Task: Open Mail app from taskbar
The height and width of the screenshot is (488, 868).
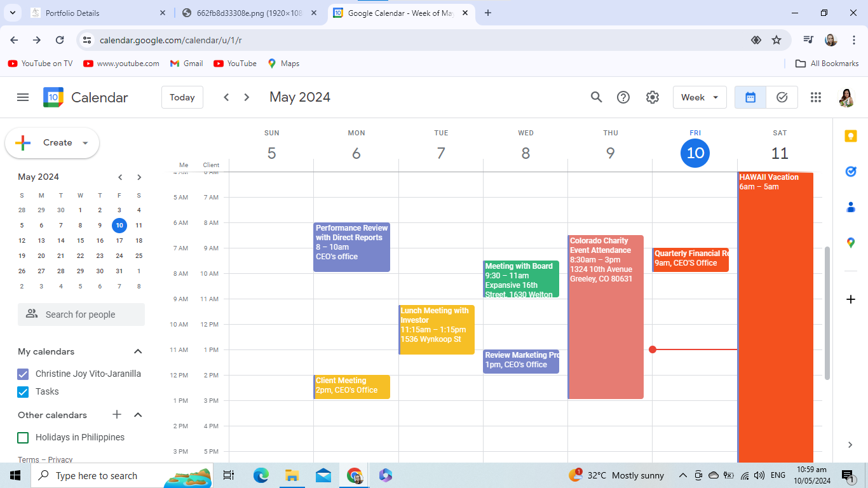Action: (323, 475)
